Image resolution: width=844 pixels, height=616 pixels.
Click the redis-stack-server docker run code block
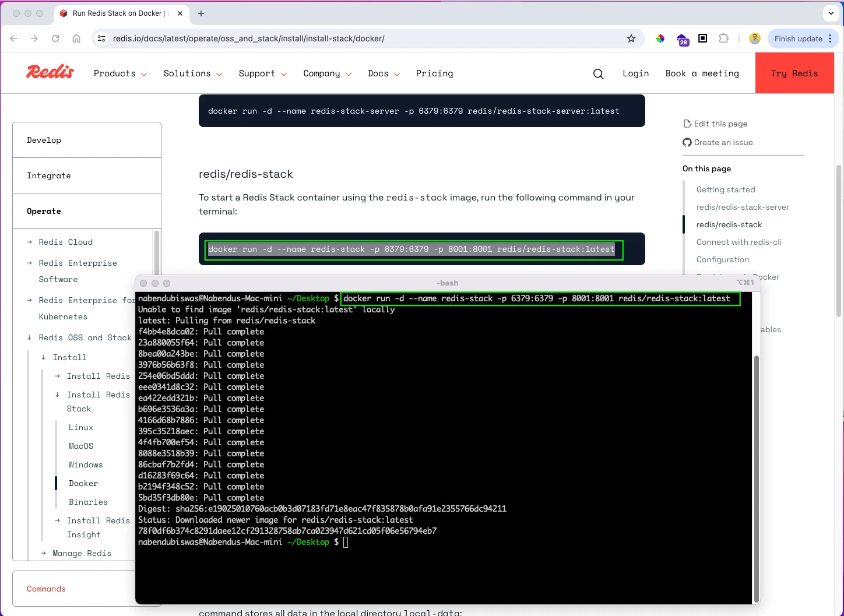click(421, 111)
